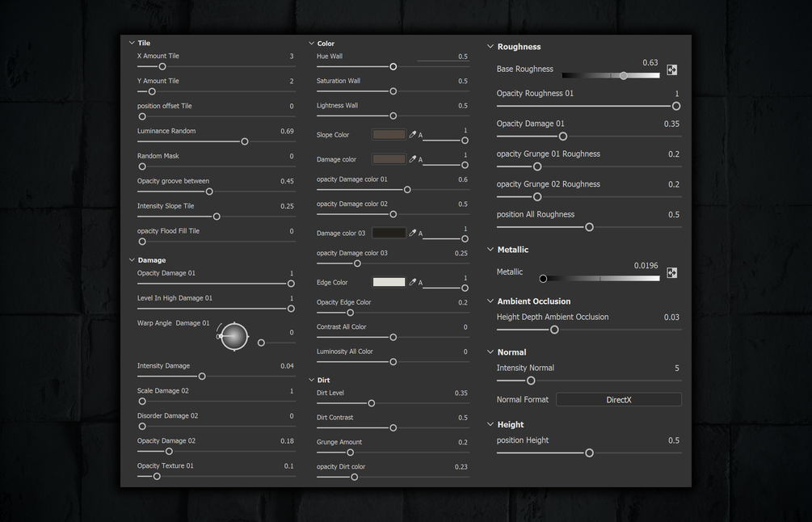Open the Normal Format dropdown showing DirectX
Image resolution: width=812 pixels, height=522 pixels.
pos(619,400)
